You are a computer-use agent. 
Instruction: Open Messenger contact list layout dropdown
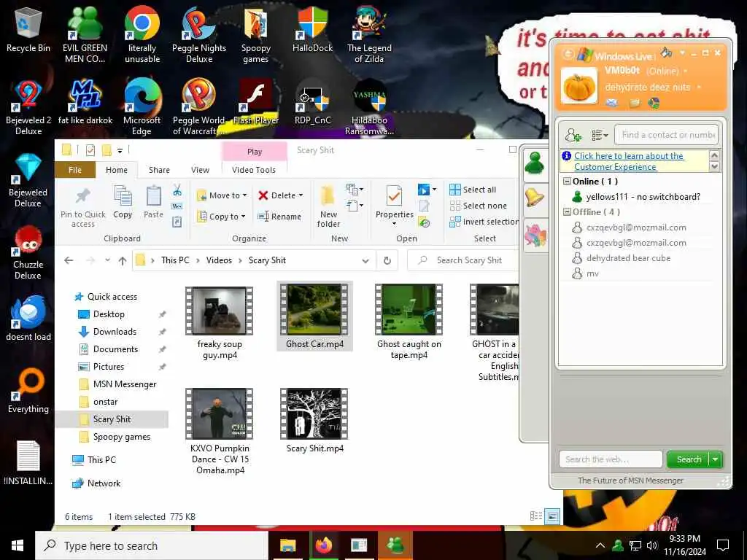coord(600,136)
